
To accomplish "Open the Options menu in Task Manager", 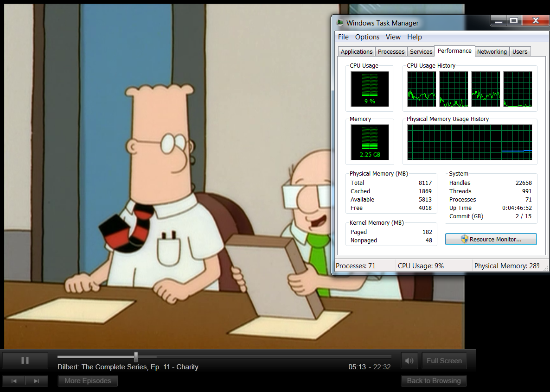I will coord(367,37).
